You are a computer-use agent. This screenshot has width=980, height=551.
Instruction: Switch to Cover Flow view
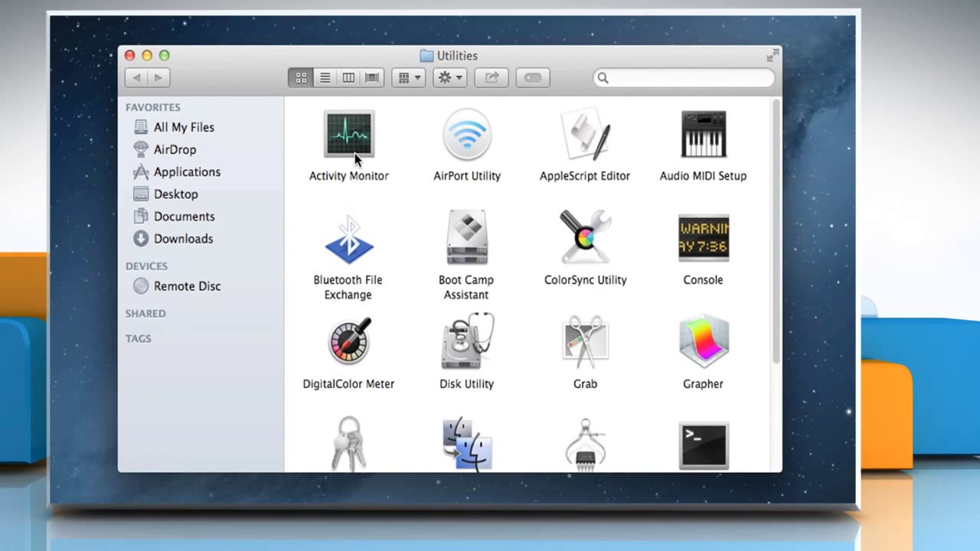tap(372, 77)
